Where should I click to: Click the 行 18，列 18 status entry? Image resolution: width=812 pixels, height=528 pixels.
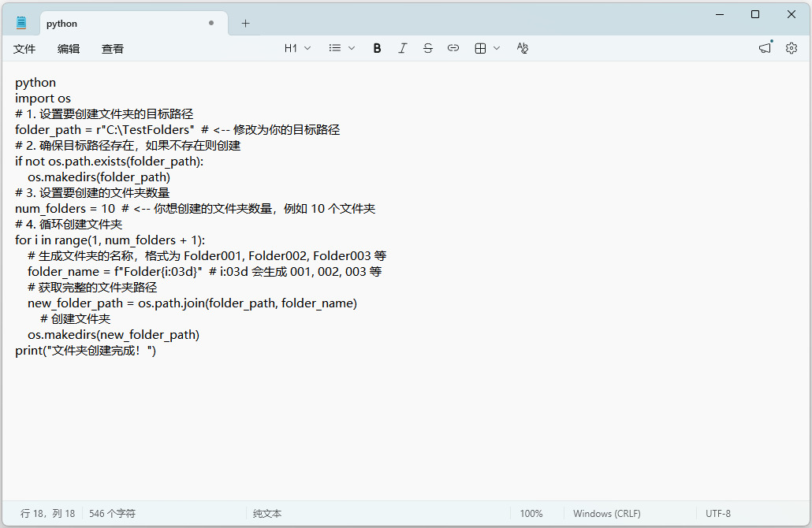click(47, 514)
